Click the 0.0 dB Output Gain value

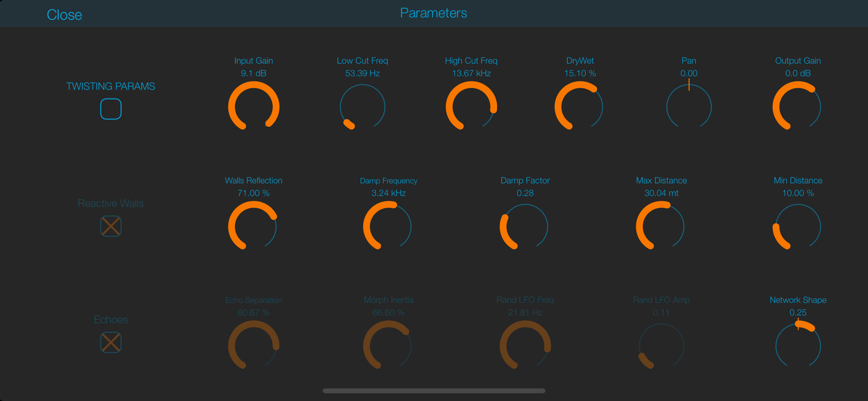pos(798,73)
